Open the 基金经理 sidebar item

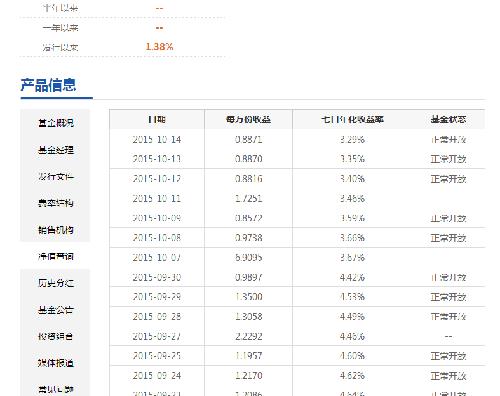[56, 150]
